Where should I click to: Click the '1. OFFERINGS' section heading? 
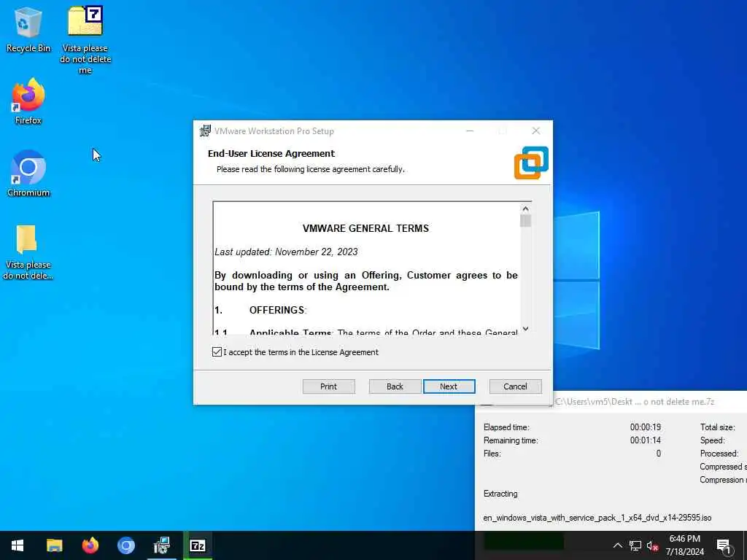coord(260,311)
